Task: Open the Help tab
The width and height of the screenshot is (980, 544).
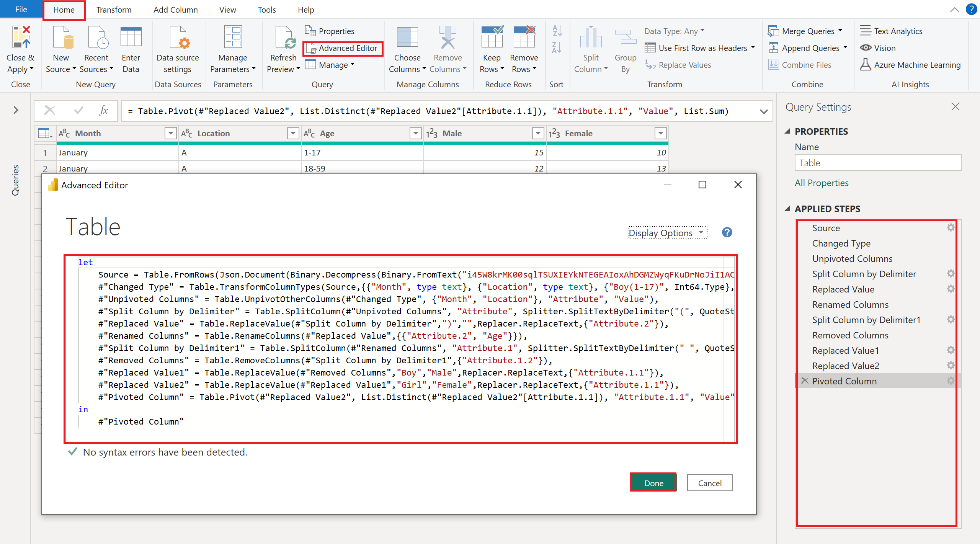Action: pos(306,10)
